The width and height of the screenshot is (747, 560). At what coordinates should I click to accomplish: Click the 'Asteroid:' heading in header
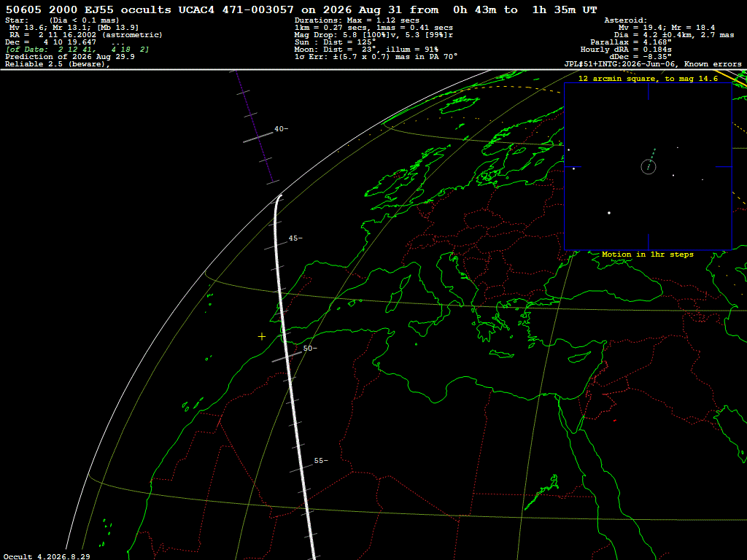(x=625, y=20)
